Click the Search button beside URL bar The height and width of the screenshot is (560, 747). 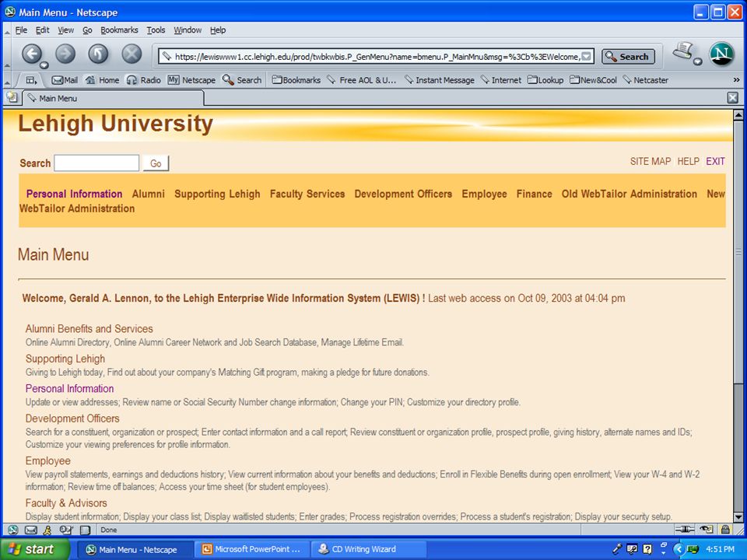pos(628,57)
